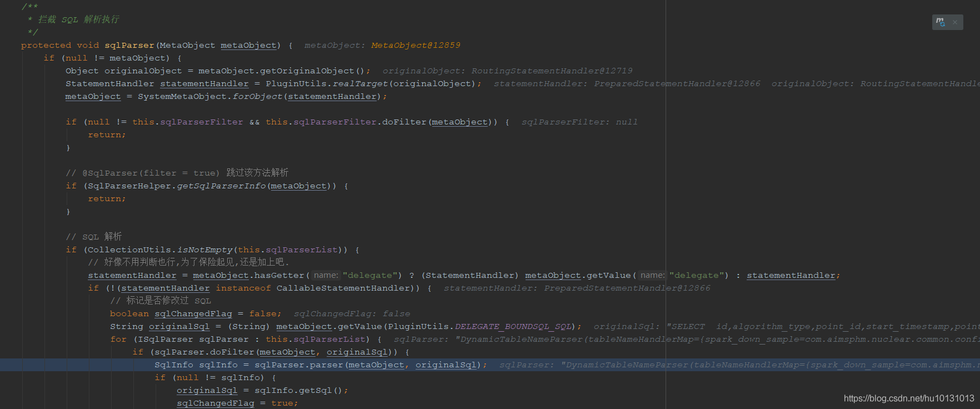Click the 'ISqlParser' type in the for loop

166,340
